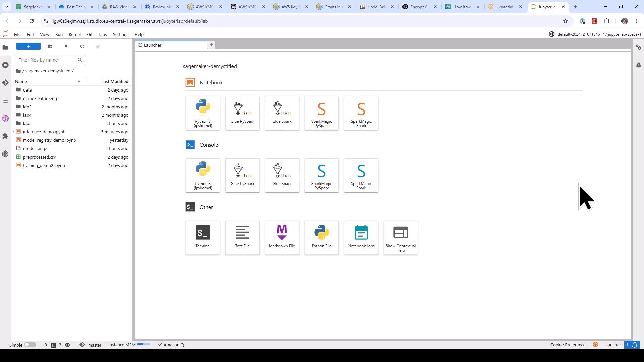The image size is (644, 362).
Task: Open the Running Terminals and Kernels sidebar
Action: 5,65
